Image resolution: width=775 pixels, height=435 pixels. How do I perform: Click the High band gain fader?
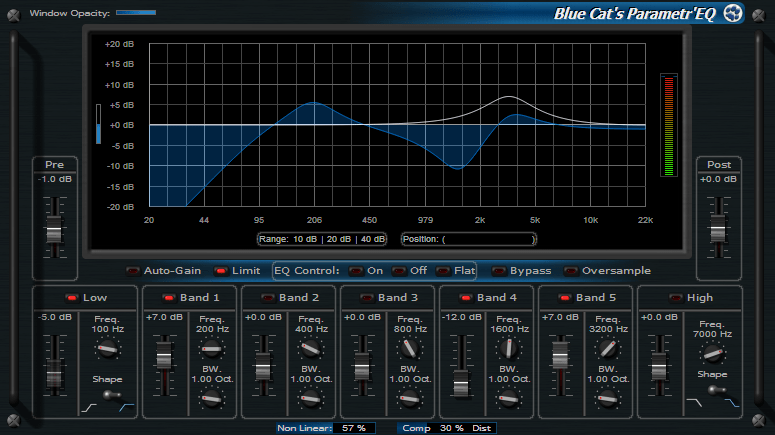659,367
